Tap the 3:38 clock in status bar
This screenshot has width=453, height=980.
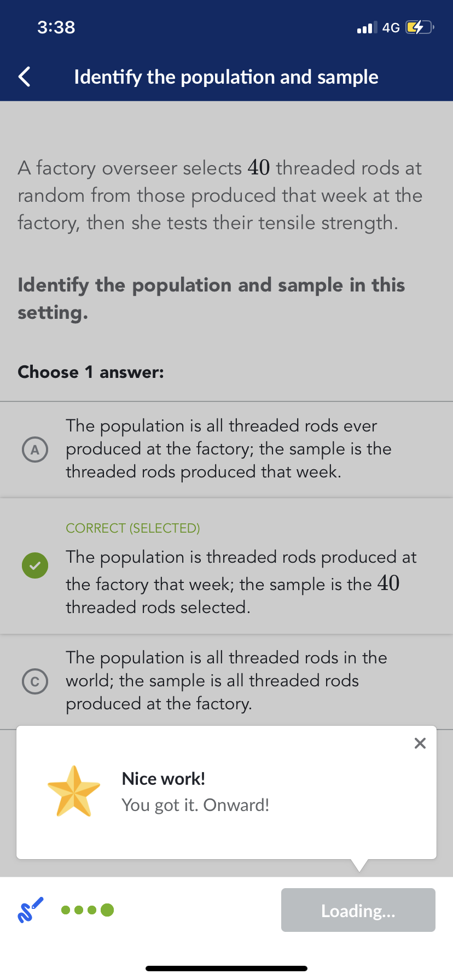coord(56,27)
